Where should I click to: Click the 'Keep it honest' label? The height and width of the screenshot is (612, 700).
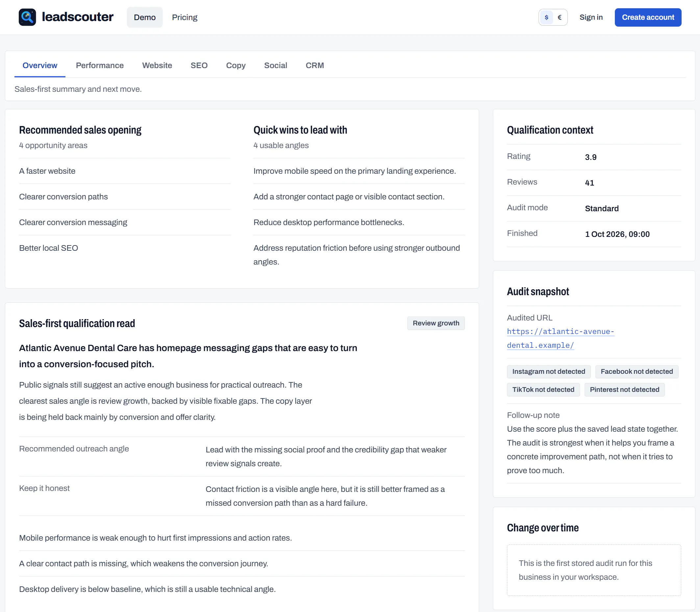[x=44, y=488]
